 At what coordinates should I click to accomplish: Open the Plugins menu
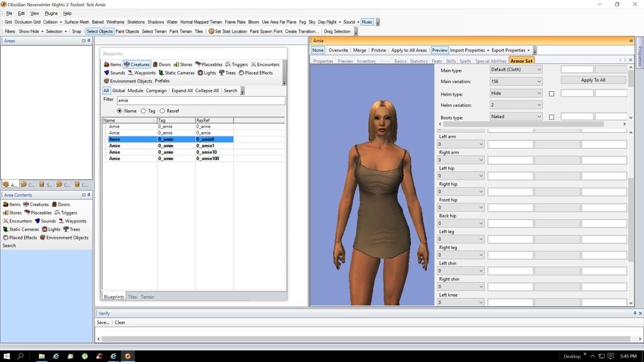(x=51, y=13)
